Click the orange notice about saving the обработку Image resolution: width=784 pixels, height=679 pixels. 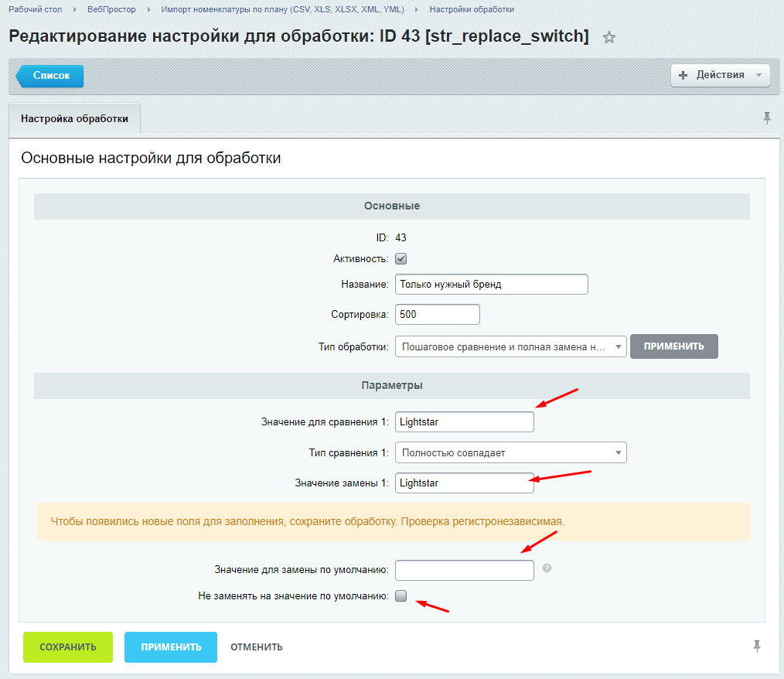[x=394, y=521]
